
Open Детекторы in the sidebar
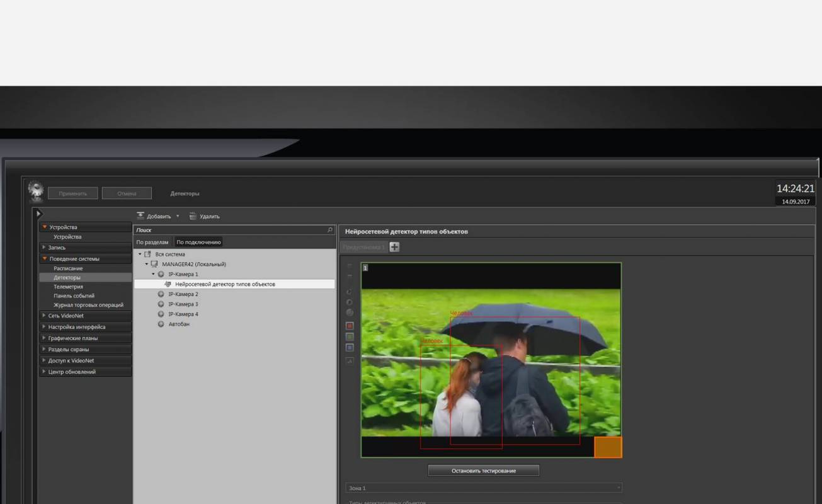coord(85,277)
